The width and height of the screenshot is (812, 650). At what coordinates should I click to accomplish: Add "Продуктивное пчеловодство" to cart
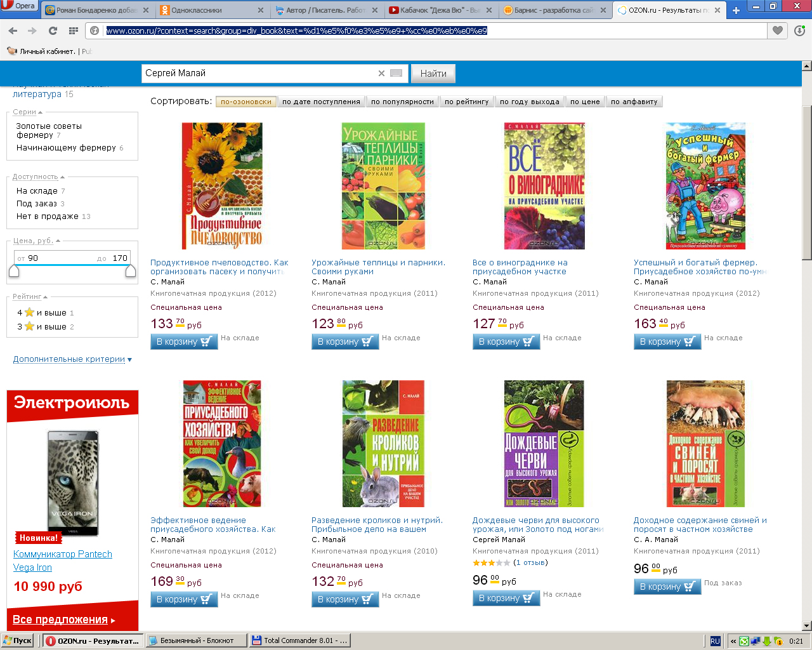[x=184, y=342]
